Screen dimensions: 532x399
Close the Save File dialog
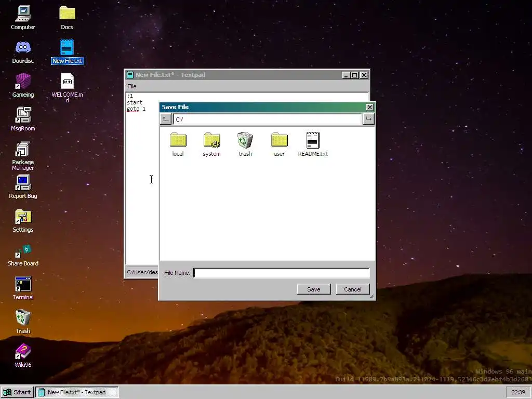tap(369, 107)
